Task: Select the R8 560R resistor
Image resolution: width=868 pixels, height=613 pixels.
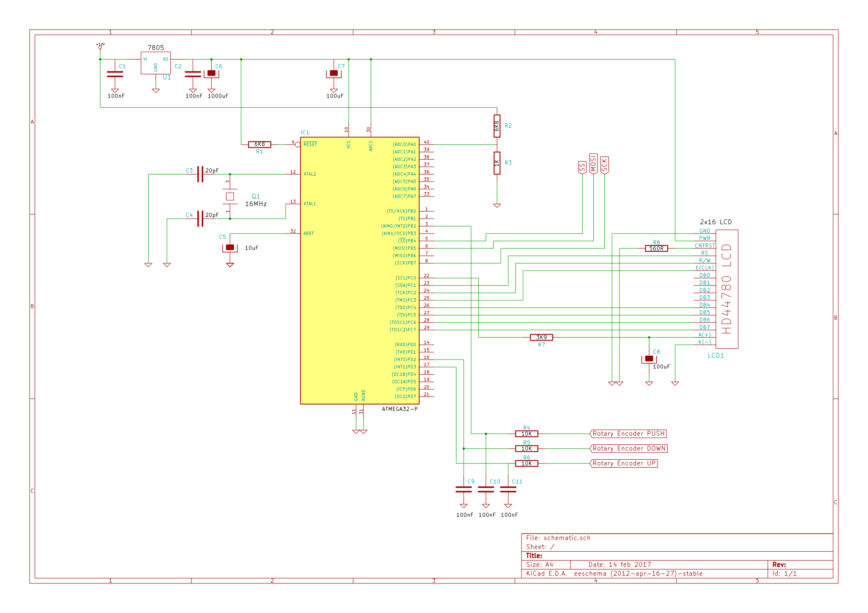Action: (x=656, y=248)
